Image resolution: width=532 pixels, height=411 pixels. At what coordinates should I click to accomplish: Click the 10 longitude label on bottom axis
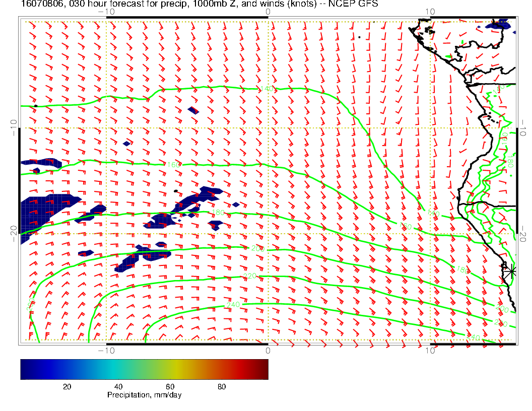430,351
